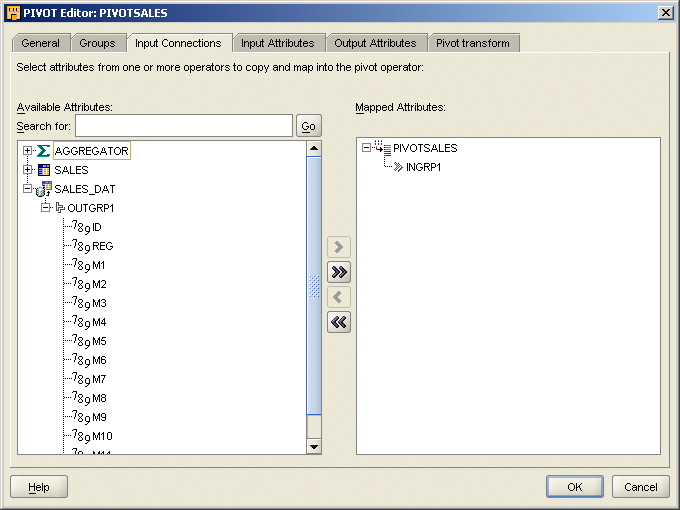This screenshot has height=510, width=680.
Task: Expand the SALES node
Action: 27,170
